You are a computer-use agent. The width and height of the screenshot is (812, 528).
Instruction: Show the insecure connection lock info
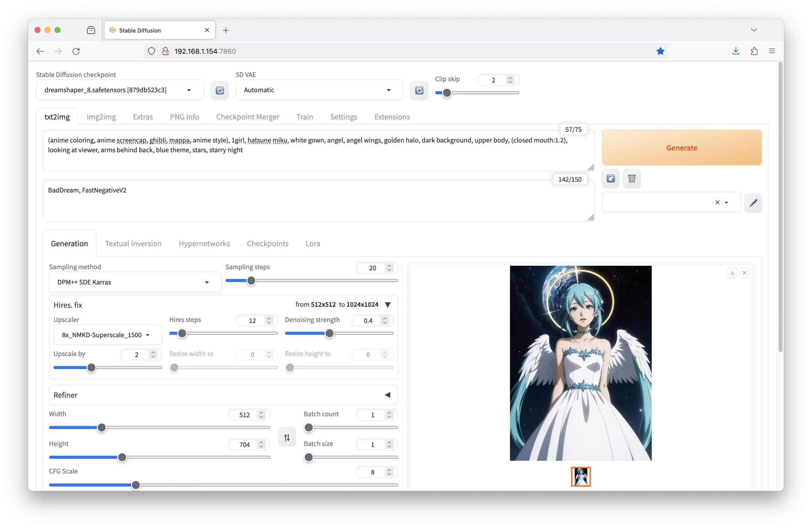(x=166, y=51)
